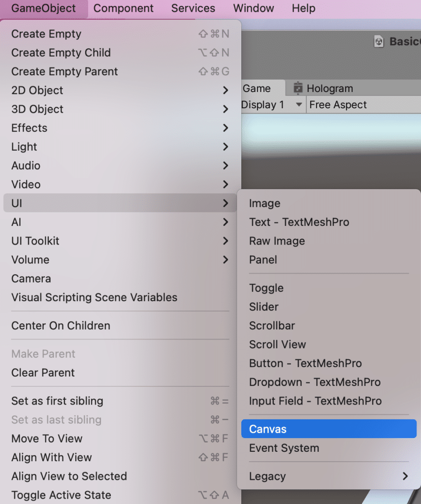Expand the 2D Object submenu arrow
Viewport: 421px width, 504px height.
(226, 91)
